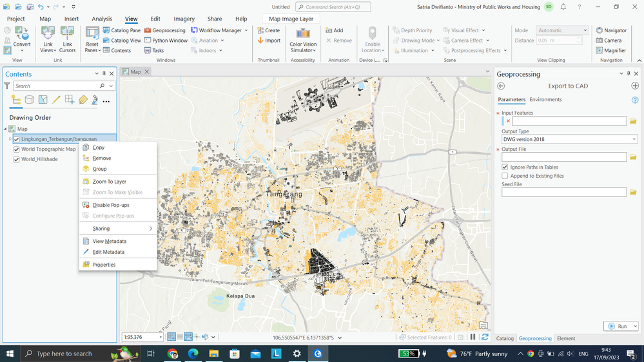644x362 pixels.
Task: Open the coordinate display units dropdown
Action: click(340, 338)
